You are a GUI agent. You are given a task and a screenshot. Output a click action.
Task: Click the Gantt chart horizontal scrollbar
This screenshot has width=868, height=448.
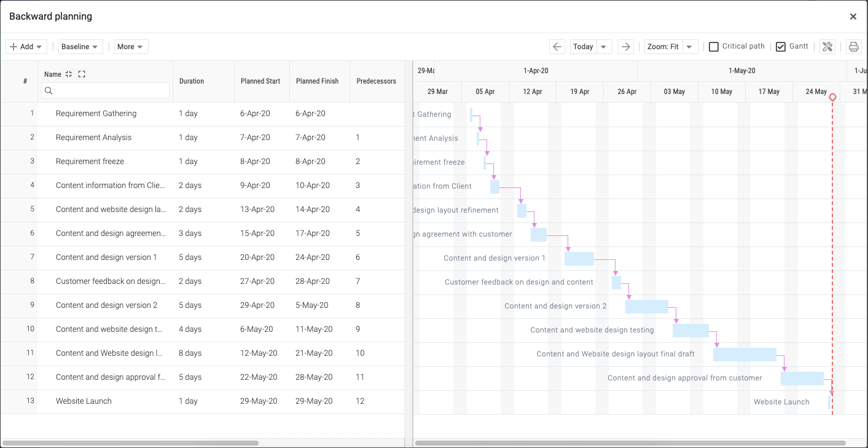coord(631,442)
